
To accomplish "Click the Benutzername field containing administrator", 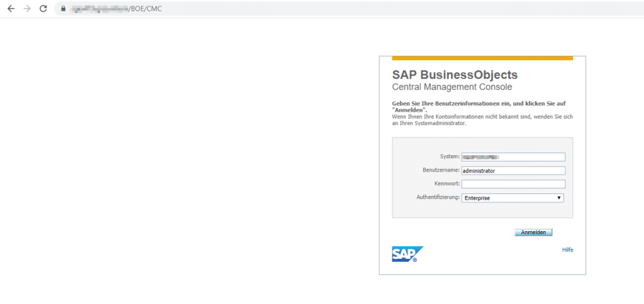I will click(513, 171).
